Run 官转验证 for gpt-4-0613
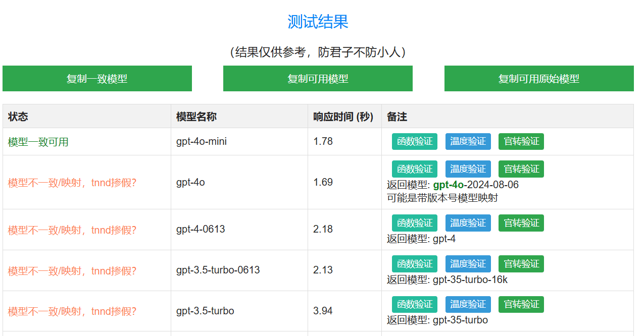This screenshot has width=644, height=336. point(521,223)
